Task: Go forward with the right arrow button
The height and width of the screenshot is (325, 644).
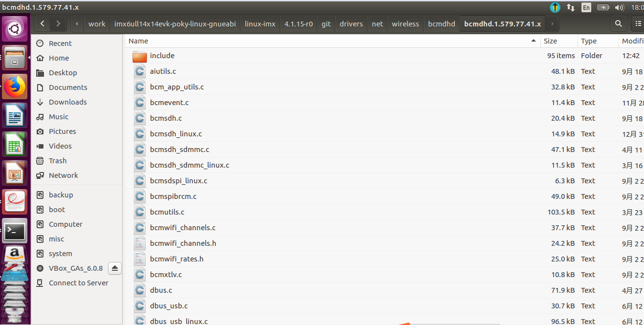Action: (x=58, y=23)
